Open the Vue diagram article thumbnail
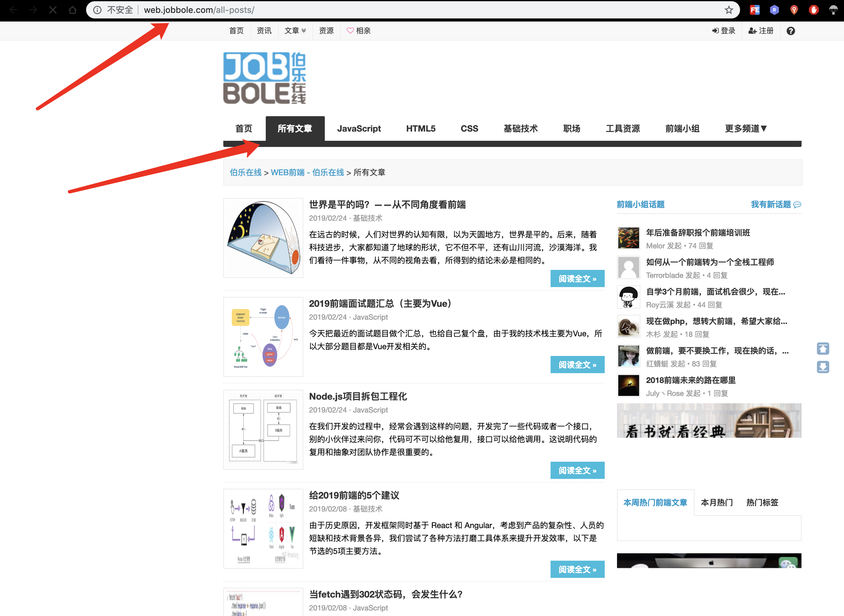Viewport: 844px width, 616px height. (x=263, y=337)
